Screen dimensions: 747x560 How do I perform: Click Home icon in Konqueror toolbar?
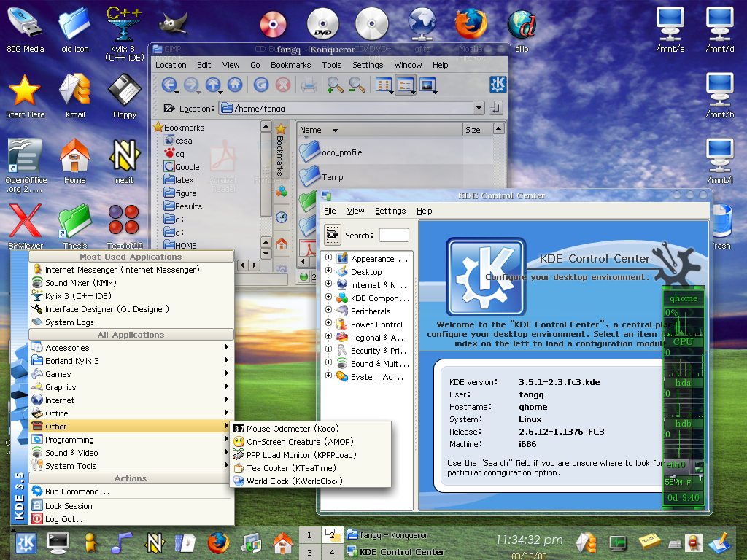(x=235, y=85)
